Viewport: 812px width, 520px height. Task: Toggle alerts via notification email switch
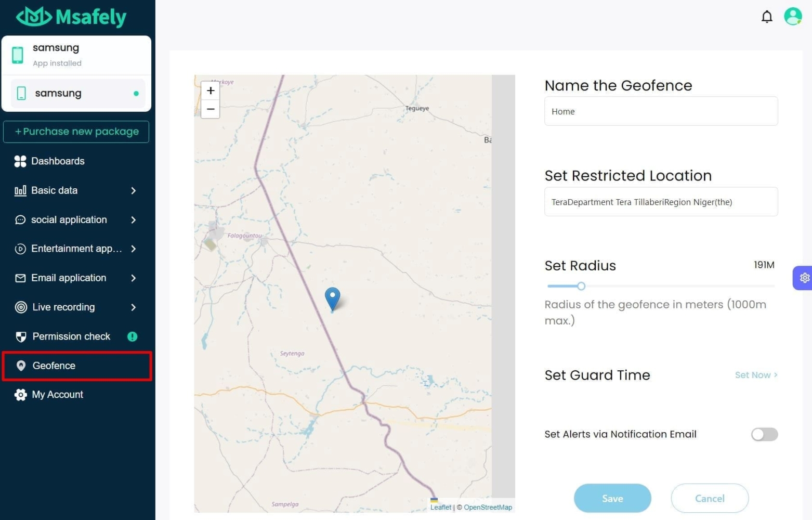(764, 434)
